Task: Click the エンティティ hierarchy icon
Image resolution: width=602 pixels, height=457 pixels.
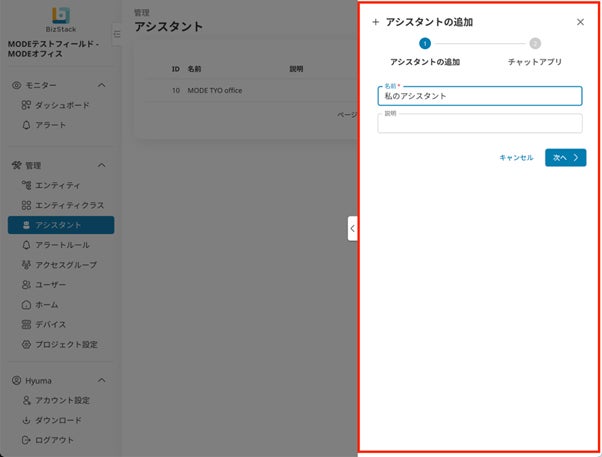Action: click(x=26, y=185)
